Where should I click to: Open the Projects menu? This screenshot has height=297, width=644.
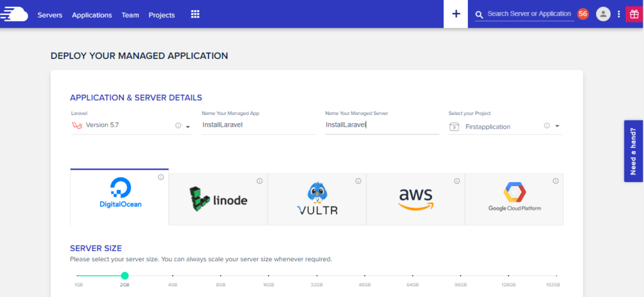click(x=162, y=15)
